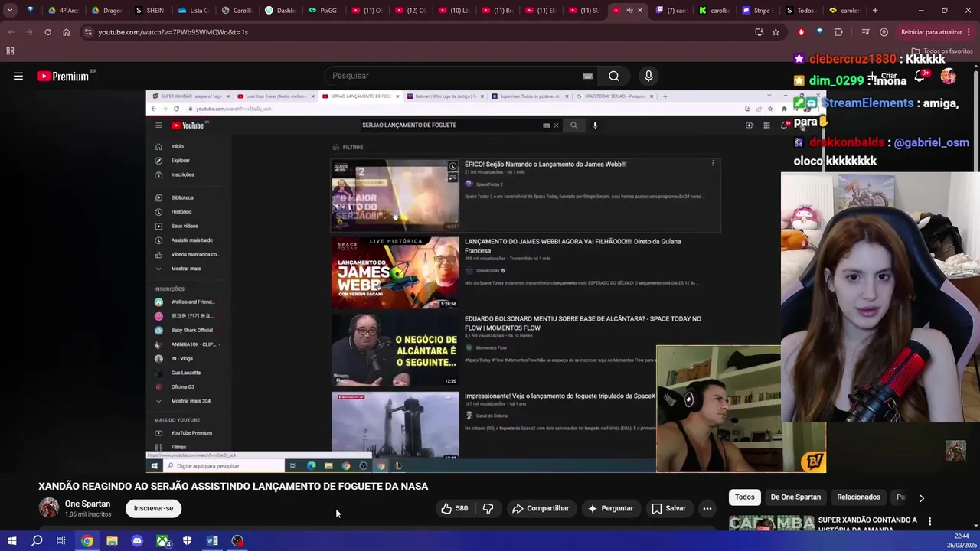The width and height of the screenshot is (980, 551).
Task: Bookmark this page with the star
Action: pyautogui.click(x=776, y=32)
